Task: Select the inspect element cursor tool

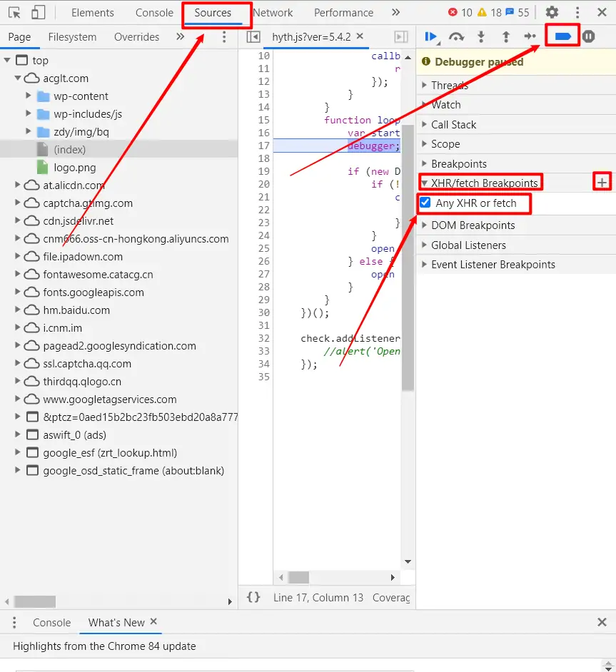Action: pyautogui.click(x=14, y=12)
